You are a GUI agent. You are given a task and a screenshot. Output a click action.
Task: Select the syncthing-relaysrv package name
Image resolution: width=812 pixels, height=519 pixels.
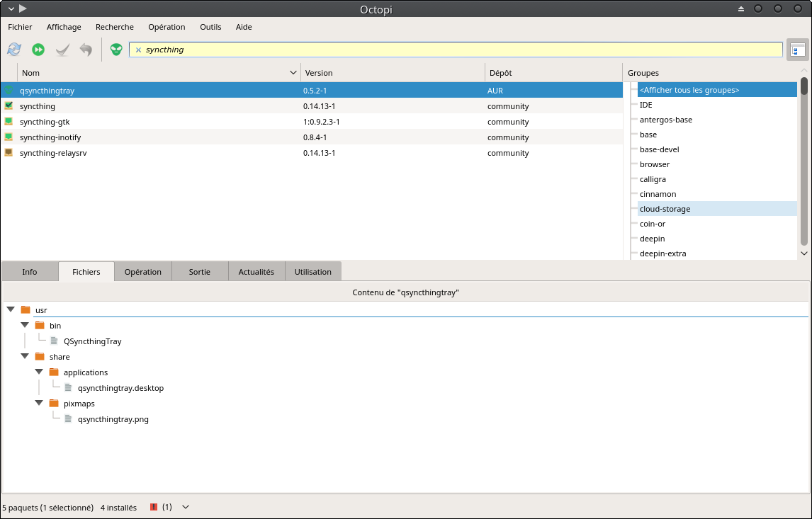pyautogui.click(x=53, y=153)
